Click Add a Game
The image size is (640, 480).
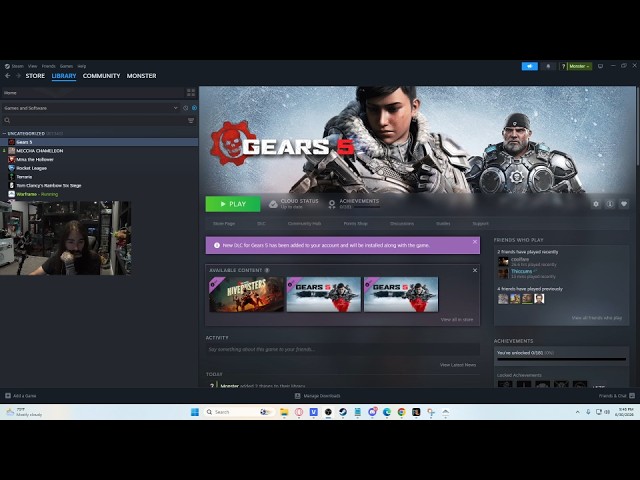point(20,396)
